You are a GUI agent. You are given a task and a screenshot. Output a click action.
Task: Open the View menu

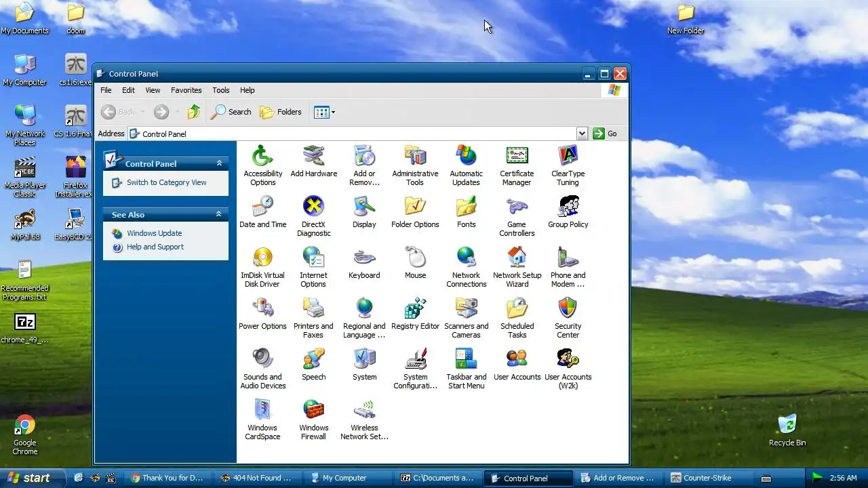point(153,90)
